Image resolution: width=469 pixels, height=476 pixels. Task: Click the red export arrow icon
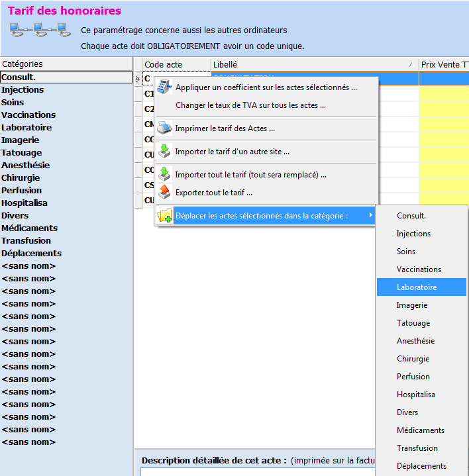[x=164, y=193]
